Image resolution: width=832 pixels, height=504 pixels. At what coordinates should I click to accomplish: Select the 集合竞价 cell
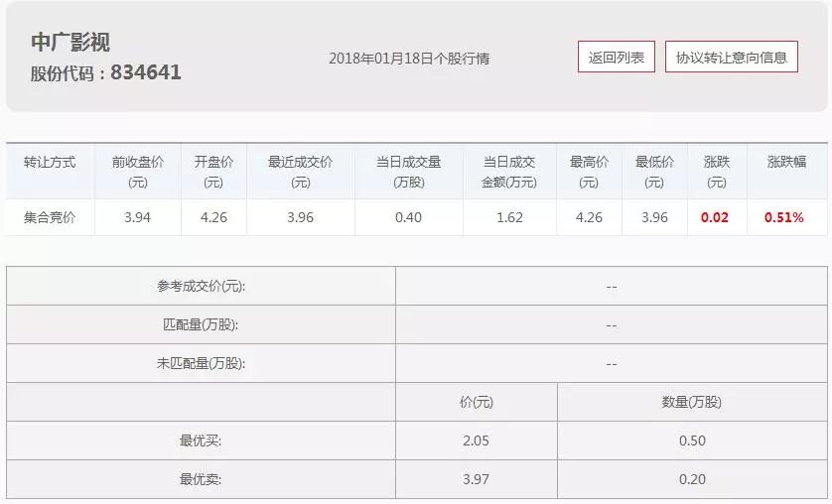50,217
